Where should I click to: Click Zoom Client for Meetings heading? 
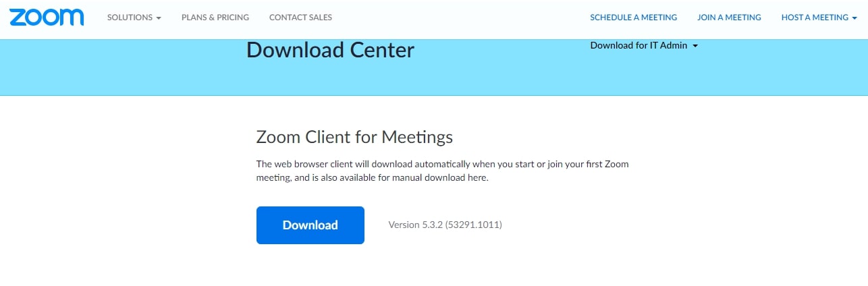click(354, 137)
